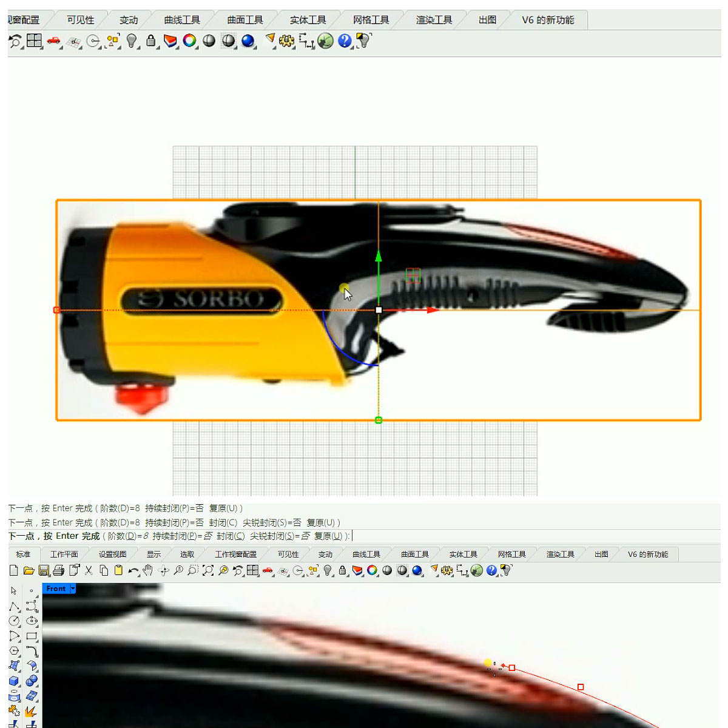The image size is (728, 728).
Task: Switch to the 设置视图 tab
Action: tap(113, 554)
